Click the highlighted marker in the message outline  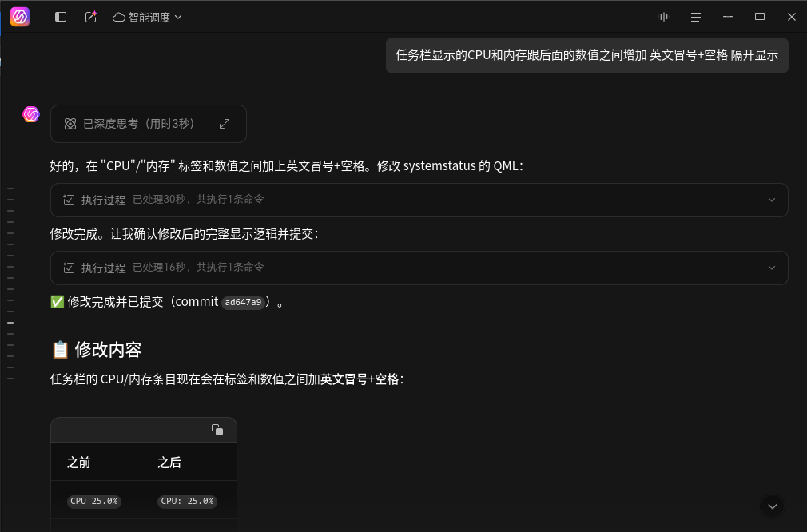click(x=10, y=323)
